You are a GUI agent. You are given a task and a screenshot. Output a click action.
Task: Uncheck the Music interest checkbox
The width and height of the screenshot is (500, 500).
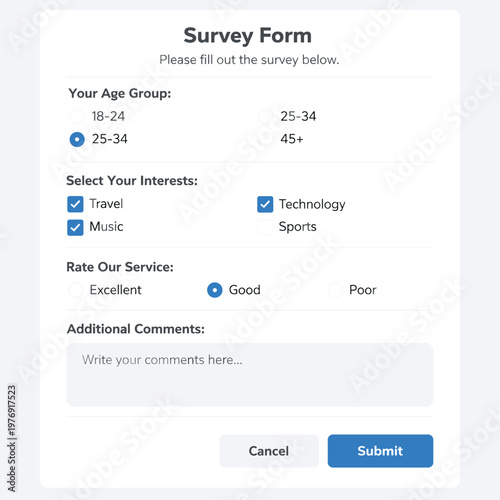[75, 227]
